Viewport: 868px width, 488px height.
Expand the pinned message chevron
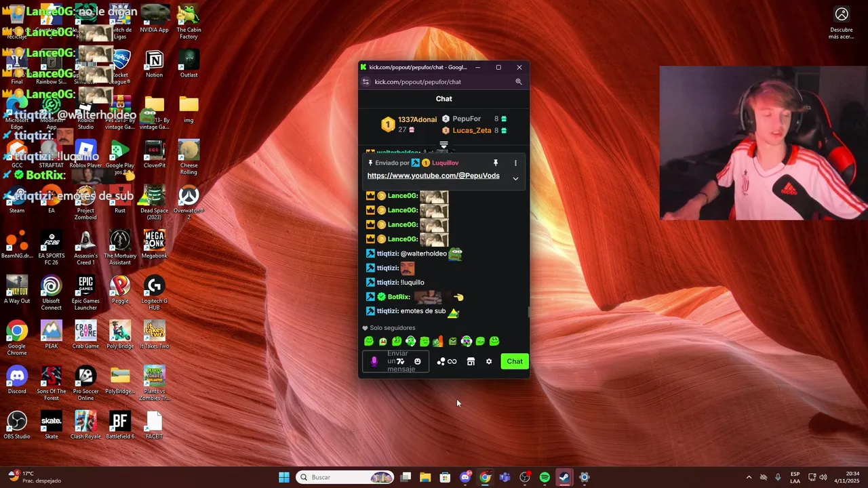[515, 179]
